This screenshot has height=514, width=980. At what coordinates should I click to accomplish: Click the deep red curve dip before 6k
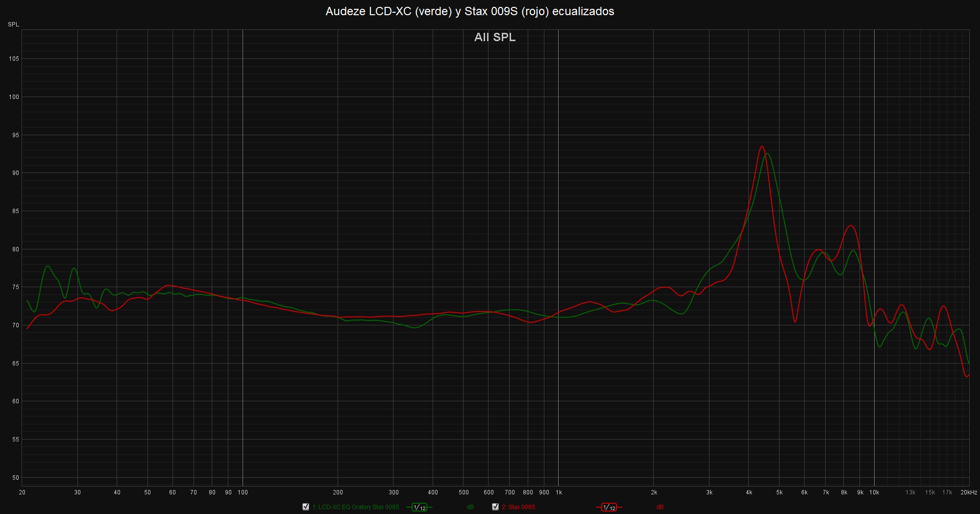[x=795, y=321]
